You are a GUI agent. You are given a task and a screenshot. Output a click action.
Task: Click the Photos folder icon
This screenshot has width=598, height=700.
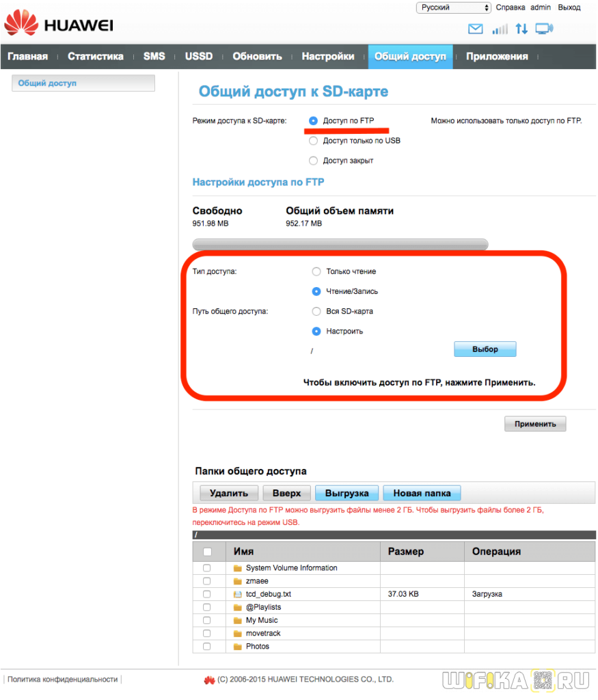[238, 647]
